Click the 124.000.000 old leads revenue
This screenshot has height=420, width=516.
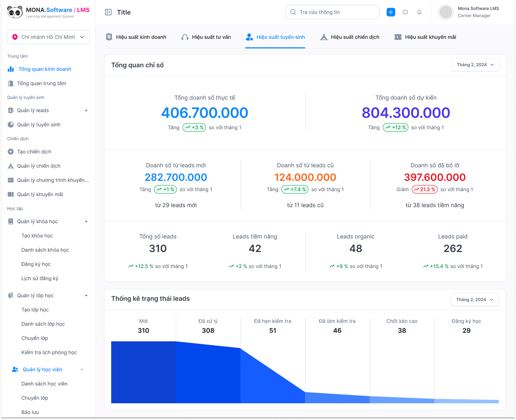305,177
